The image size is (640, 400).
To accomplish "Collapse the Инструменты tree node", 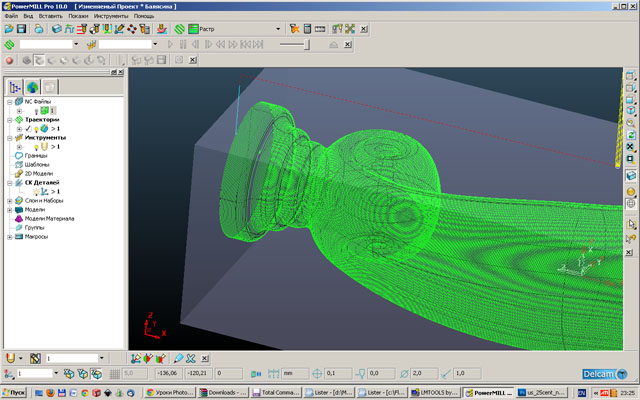I will [10, 138].
